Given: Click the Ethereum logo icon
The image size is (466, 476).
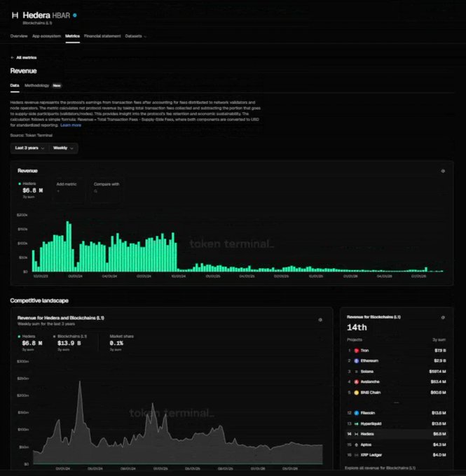Looking at the screenshot, I should pos(357,361).
